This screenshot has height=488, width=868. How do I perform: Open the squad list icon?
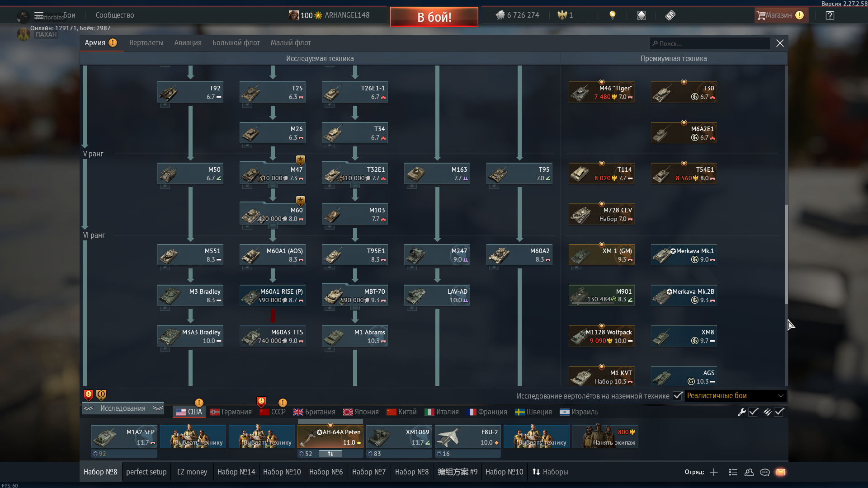click(x=733, y=472)
